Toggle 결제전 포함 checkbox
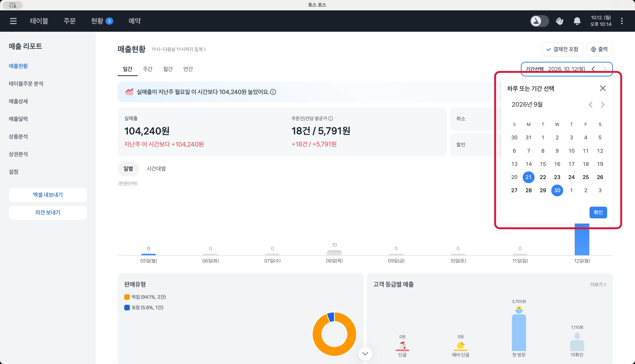635x364 pixels. tap(562, 49)
